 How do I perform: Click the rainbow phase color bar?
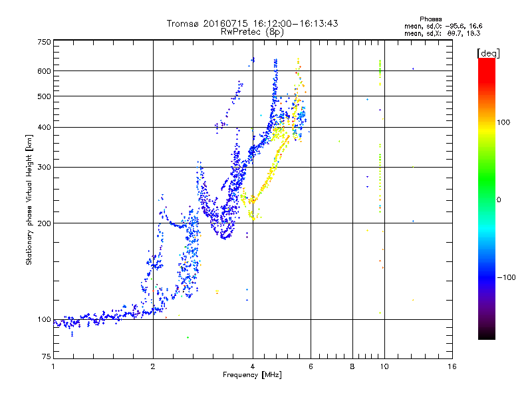coord(487,198)
